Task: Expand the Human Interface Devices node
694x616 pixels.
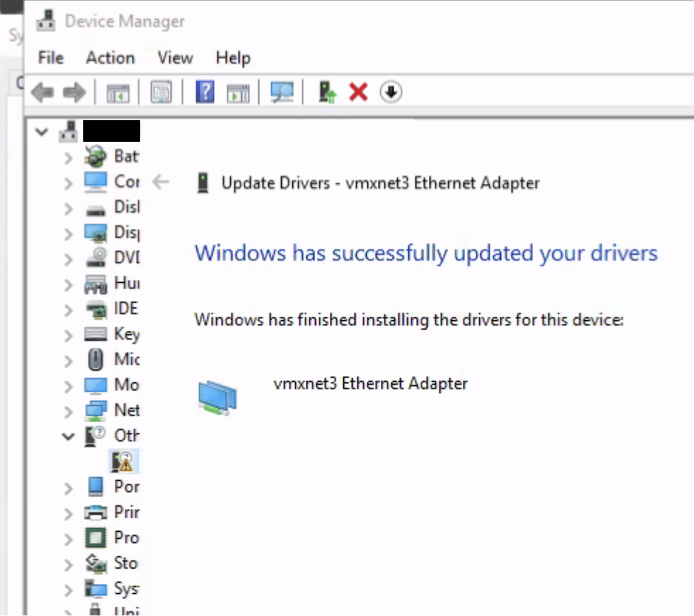Action: point(68,285)
